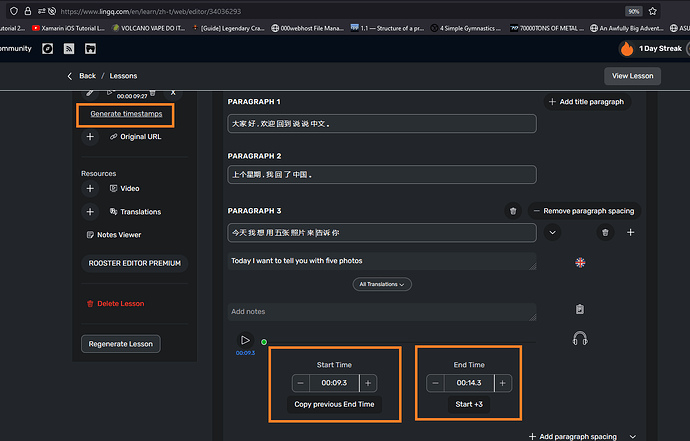The image size is (690, 441).
Task: Increase the End Time with plus button
Action: (503, 383)
